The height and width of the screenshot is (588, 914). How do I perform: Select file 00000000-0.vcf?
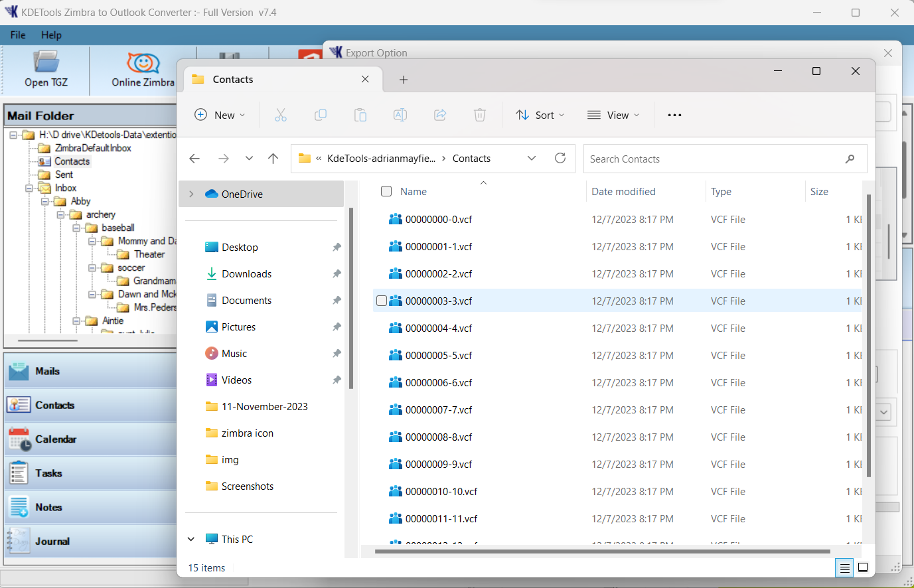[x=439, y=219]
